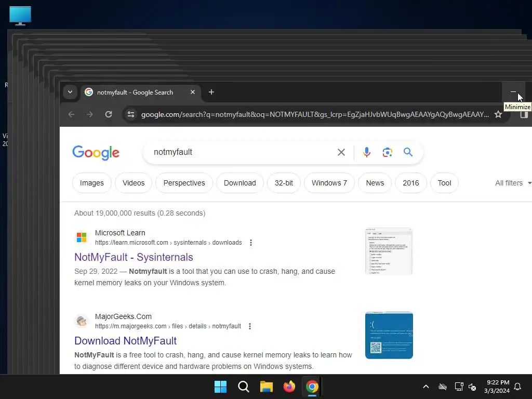The height and width of the screenshot is (399, 532).
Task: Apply the Download filter chip
Action: pyautogui.click(x=240, y=183)
